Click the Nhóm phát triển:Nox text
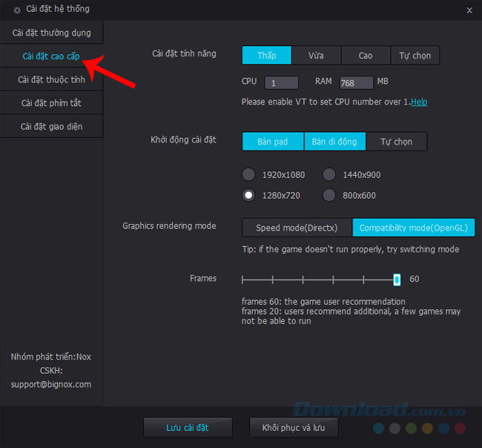The width and height of the screenshot is (482, 448). 51,357
